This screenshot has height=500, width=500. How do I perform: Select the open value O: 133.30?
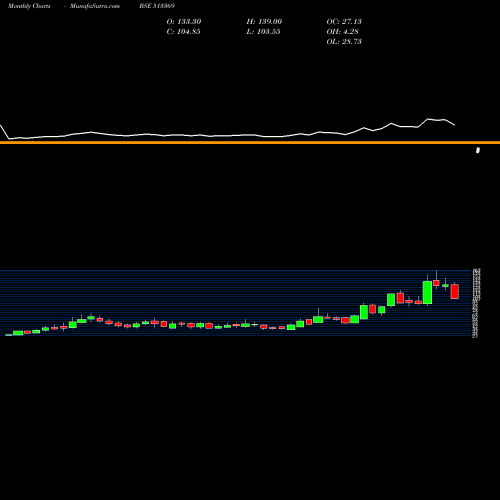coord(184,22)
